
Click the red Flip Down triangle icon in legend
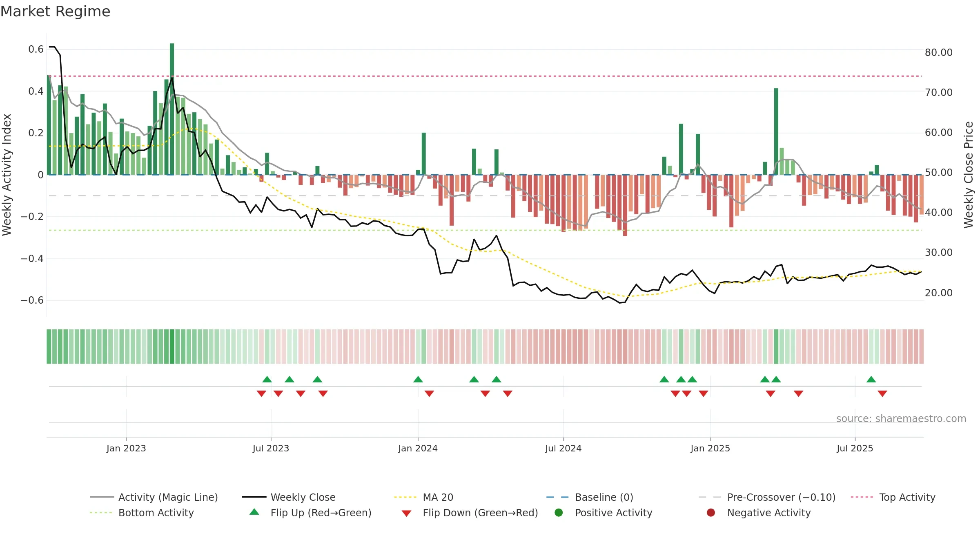406,513
